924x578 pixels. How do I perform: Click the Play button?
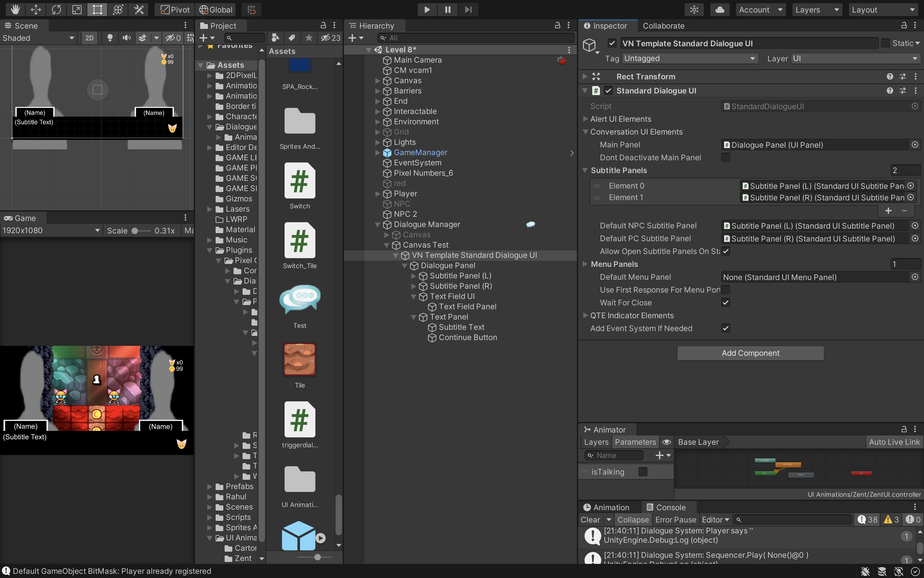tap(427, 10)
